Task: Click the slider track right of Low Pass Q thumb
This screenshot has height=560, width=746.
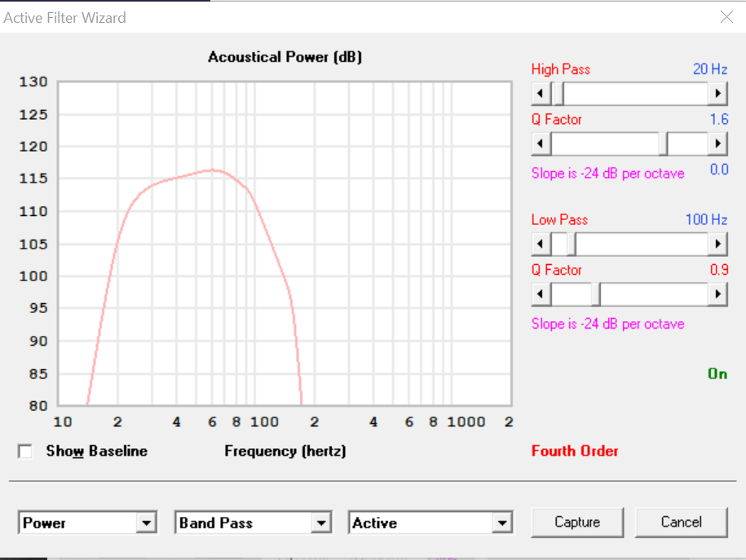Action: [654, 294]
